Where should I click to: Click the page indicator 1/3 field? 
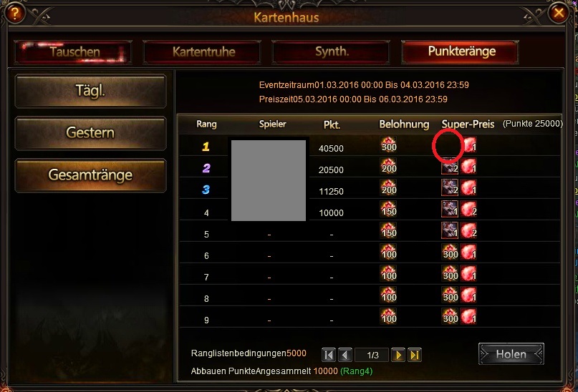(x=372, y=355)
